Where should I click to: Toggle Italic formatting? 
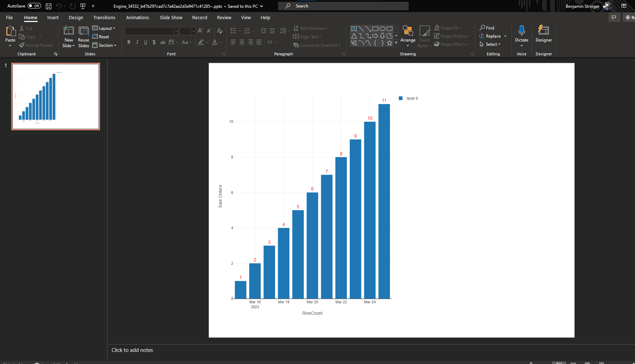click(x=137, y=42)
